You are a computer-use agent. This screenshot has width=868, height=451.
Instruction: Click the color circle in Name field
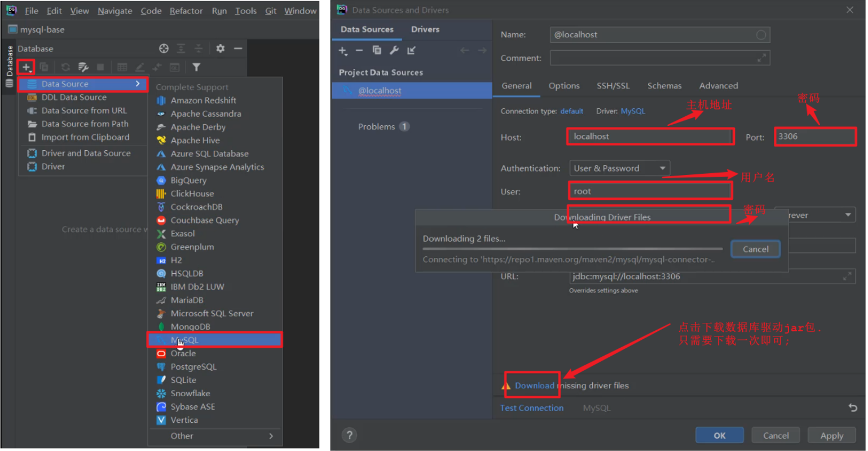coord(761,35)
